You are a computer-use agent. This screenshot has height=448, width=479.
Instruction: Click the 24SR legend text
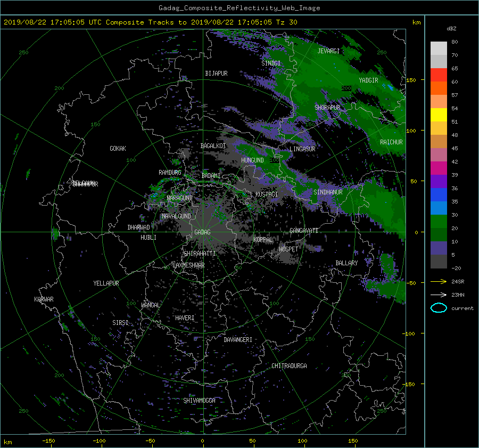pyautogui.click(x=458, y=282)
